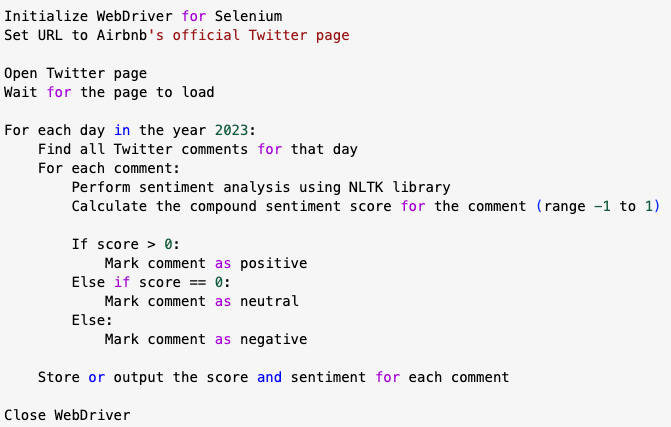Click the 'Close WebDriver' line
671x427 pixels.
click(67, 415)
